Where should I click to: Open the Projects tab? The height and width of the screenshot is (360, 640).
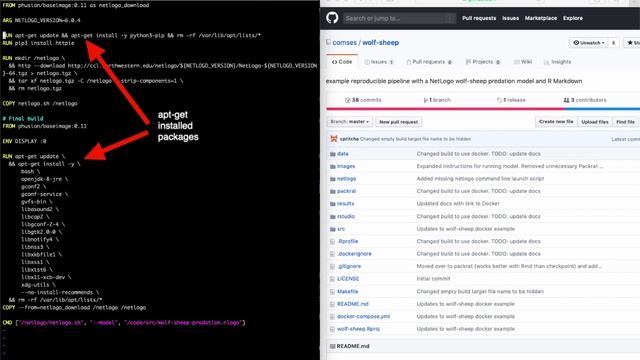[483, 62]
